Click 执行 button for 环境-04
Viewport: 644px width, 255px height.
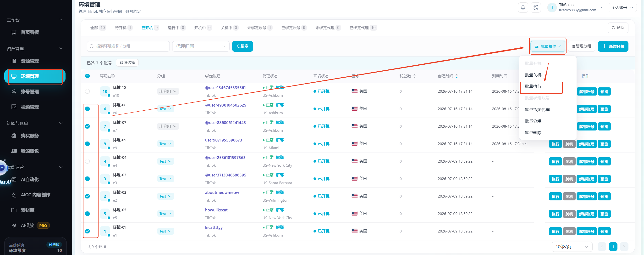click(x=555, y=162)
